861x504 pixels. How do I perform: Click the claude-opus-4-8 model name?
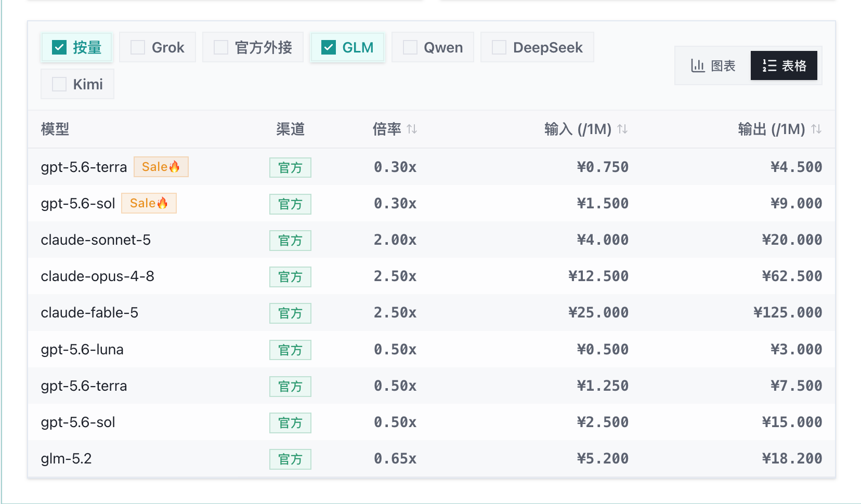(x=98, y=276)
